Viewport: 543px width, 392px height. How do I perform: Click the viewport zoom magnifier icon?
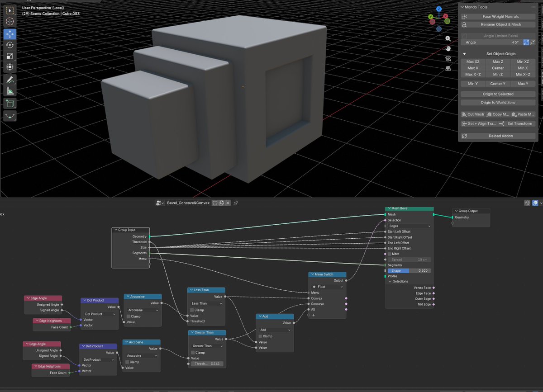448,39
